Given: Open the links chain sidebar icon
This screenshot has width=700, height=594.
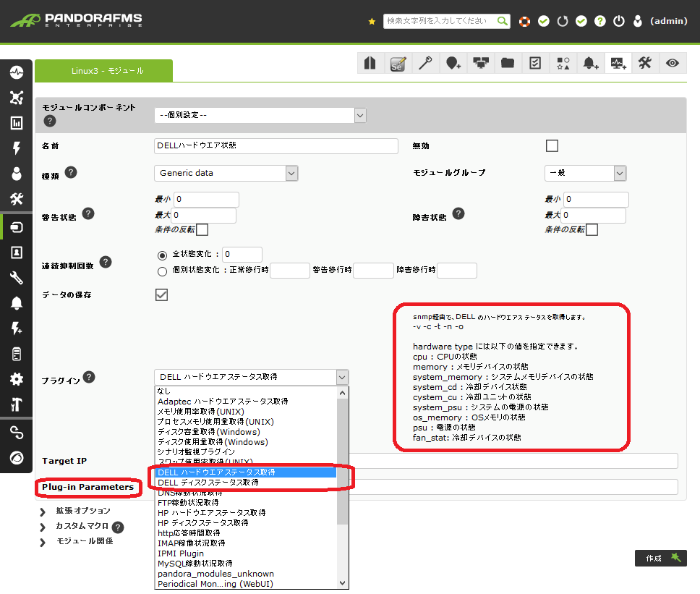Looking at the screenshot, I should pyautogui.click(x=17, y=433).
